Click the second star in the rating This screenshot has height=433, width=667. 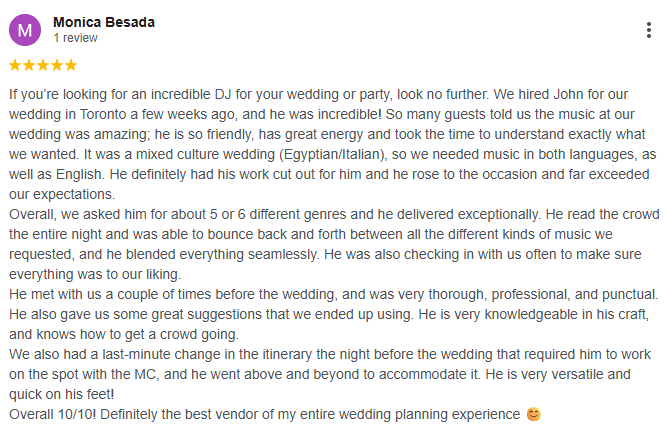coord(29,65)
